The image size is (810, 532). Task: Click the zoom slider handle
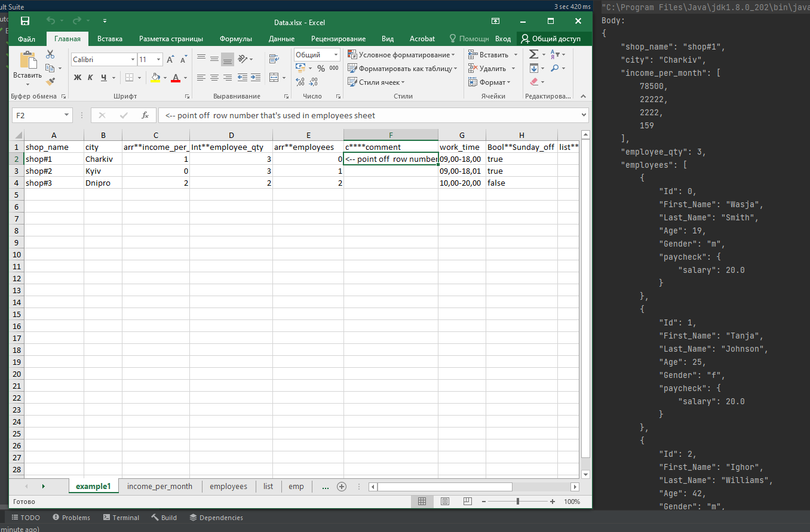(518, 502)
